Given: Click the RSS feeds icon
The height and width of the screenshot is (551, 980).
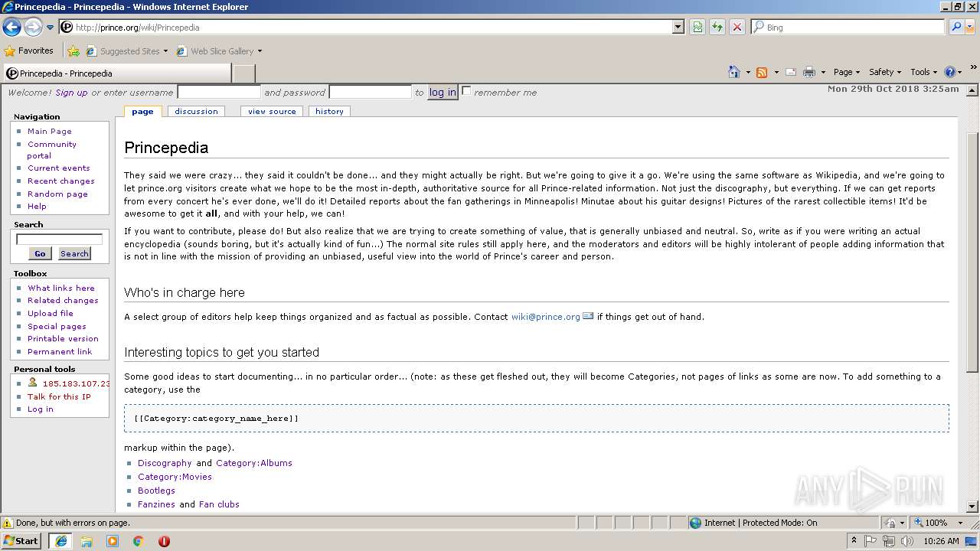Looking at the screenshot, I should pyautogui.click(x=762, y=72).
